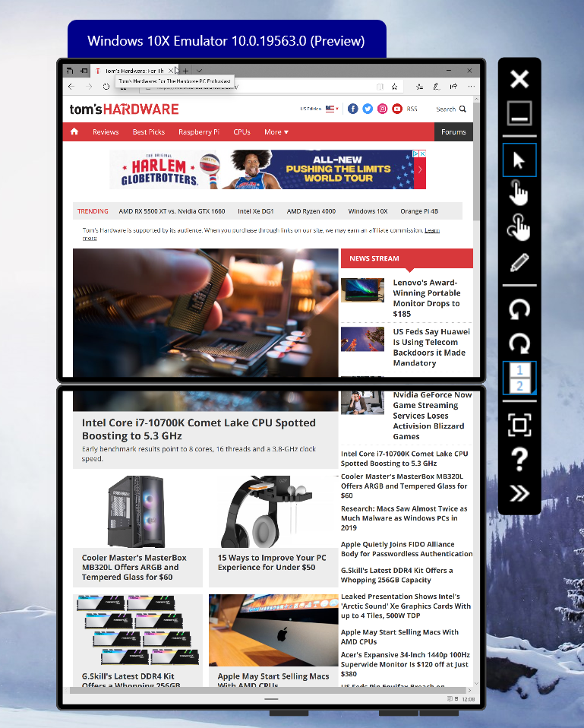
Task: Open the Favorites hub icon
Action: tap(419, 87)
